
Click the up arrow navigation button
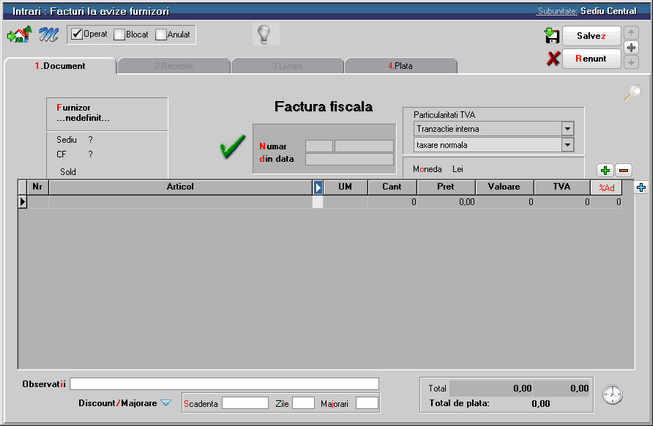(x=631, y=33)
